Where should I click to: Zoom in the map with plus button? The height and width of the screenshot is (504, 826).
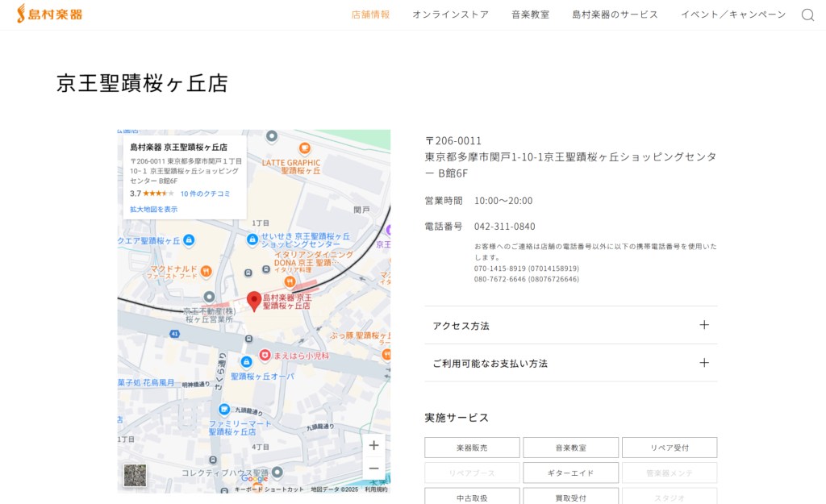pyautogui.click(x=373, y=446)
